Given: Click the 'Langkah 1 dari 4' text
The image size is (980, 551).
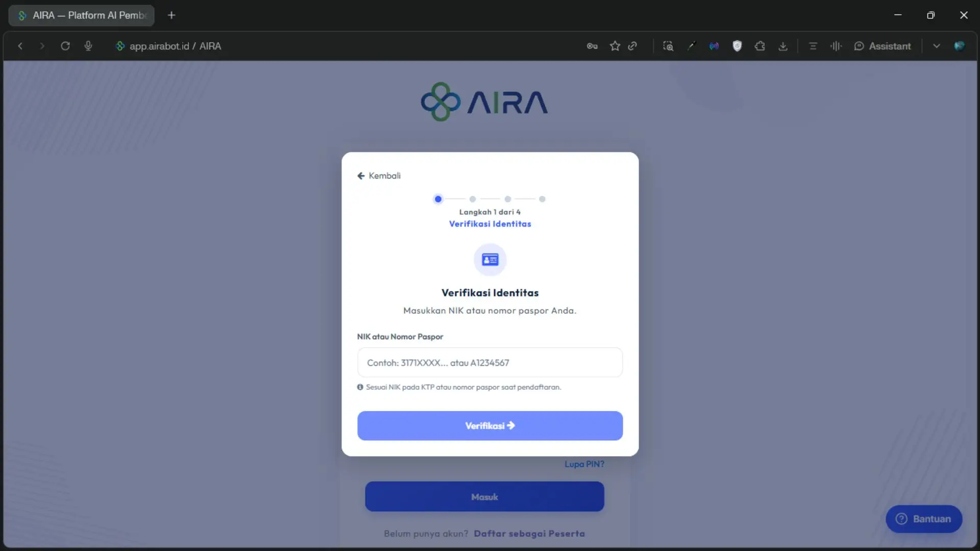Looking at the screenshot, I should point(490,212).
